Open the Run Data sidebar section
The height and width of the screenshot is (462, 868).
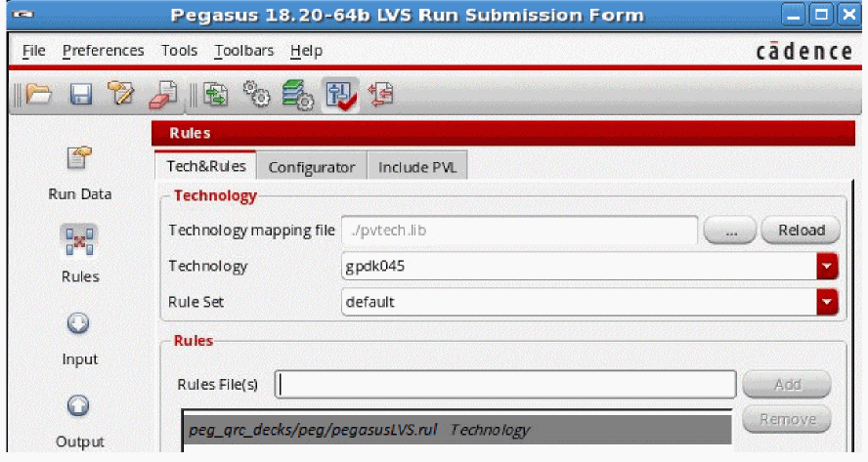point(79,173)
